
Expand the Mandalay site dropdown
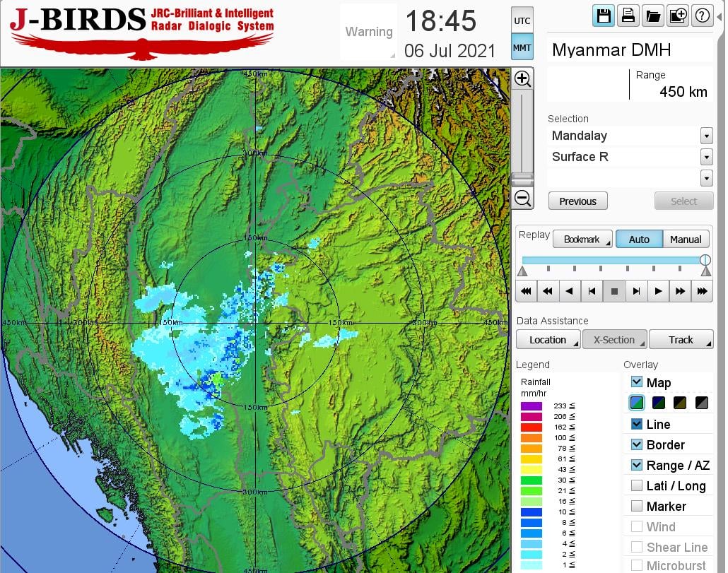point(706,136)
